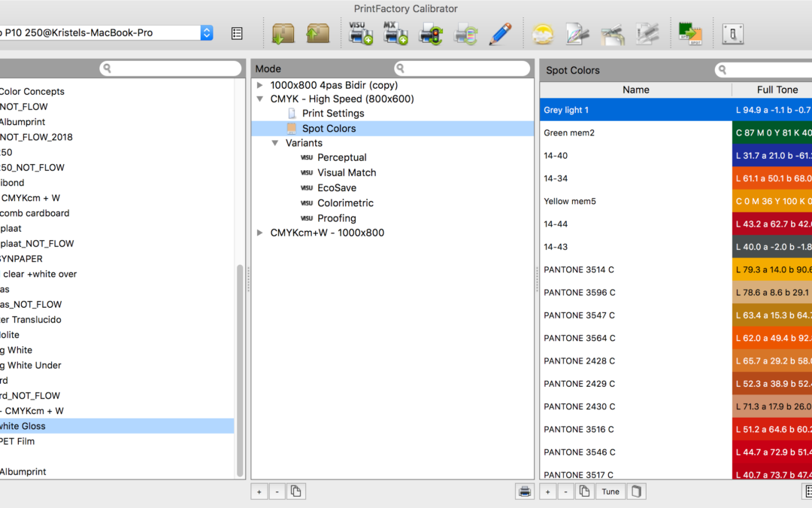Click the Mode panel search field

click(x=462, y=68)
